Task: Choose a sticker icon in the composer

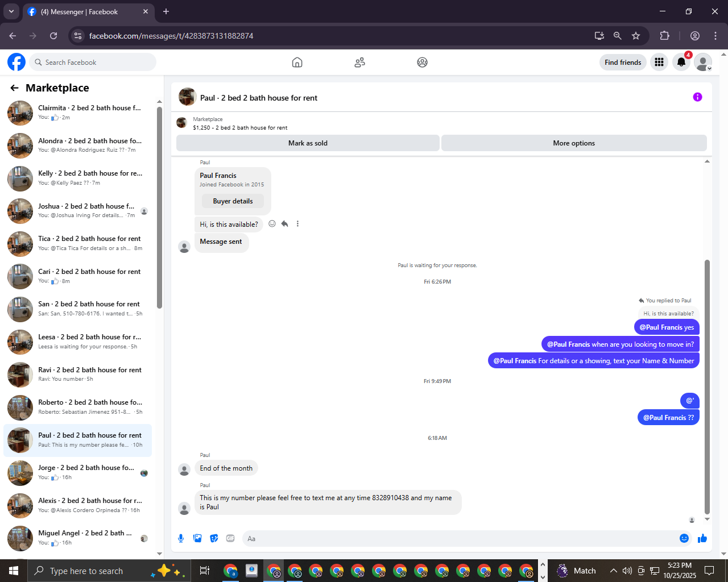Action: (x=214, y=538)
